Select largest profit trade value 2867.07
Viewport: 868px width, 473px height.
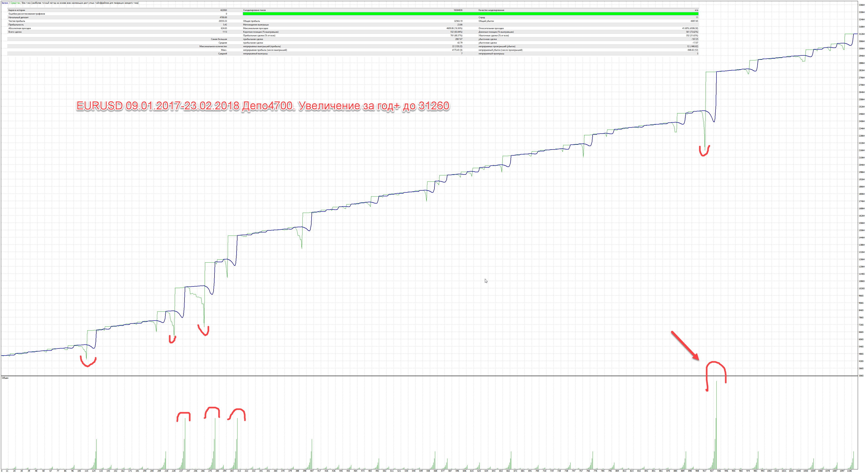[x=459, y=40]
